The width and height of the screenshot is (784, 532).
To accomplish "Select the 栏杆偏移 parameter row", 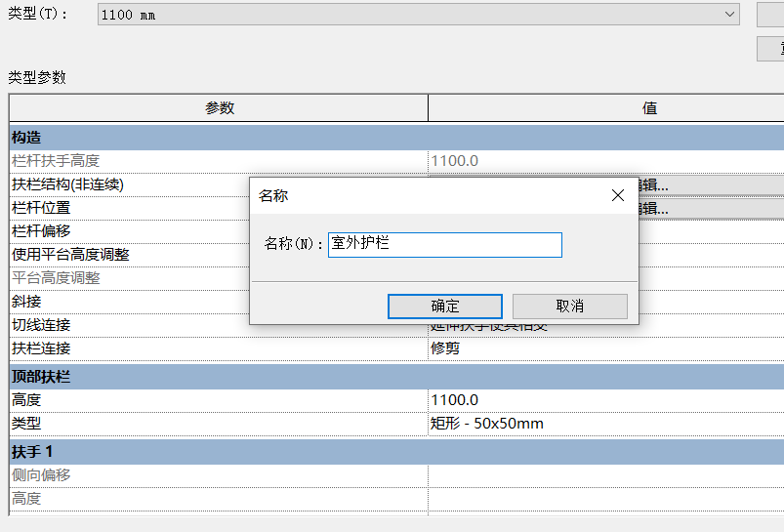I will 41,231.
